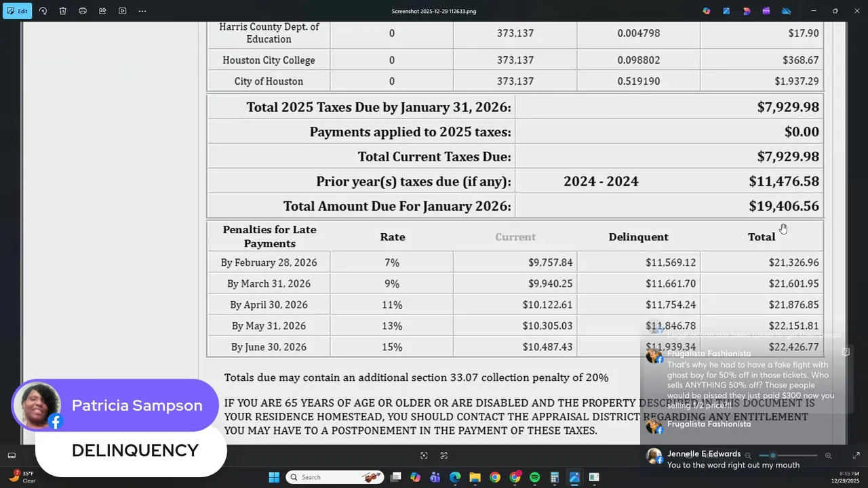The width and height of the screenshot is (868, 488).
Task: Open Task View on the taskbar
Action: (x=396, y=477)
